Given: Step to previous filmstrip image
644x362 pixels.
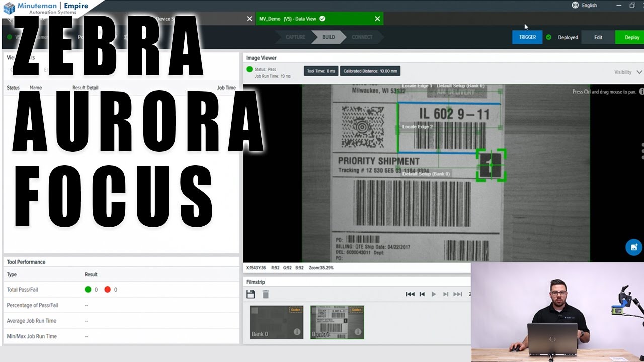Looking at the screenshot, I should coord(422,294).
